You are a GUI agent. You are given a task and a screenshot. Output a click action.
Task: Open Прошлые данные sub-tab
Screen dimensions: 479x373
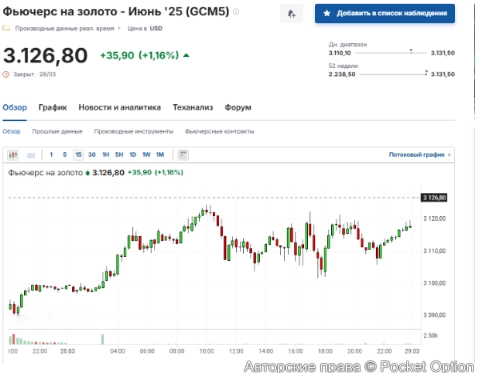(x=57, y=131)
